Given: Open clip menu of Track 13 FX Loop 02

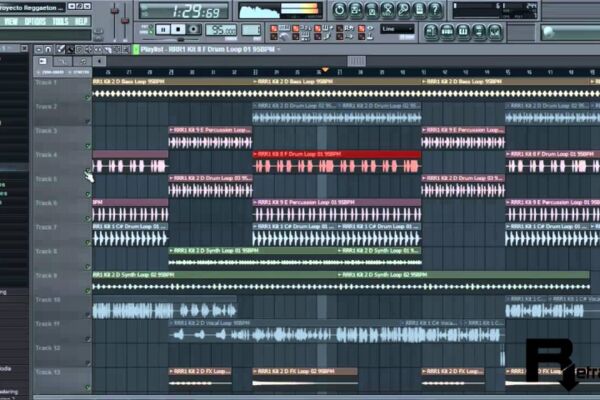Looking at the screenshot, I should pyautogui.click(x=255, y=371).
